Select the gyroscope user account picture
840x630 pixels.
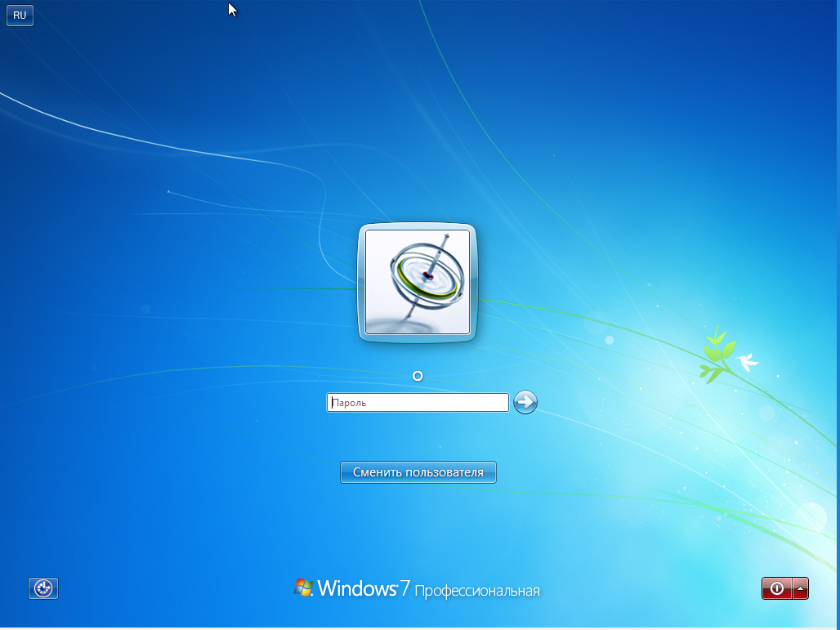pyautogui.click(x=418, y=283)
